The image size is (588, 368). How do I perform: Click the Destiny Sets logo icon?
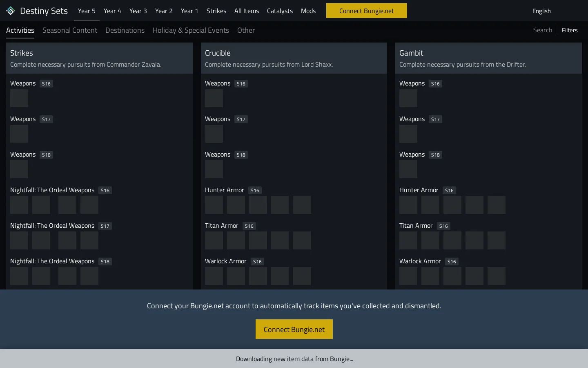pos(11,11)
